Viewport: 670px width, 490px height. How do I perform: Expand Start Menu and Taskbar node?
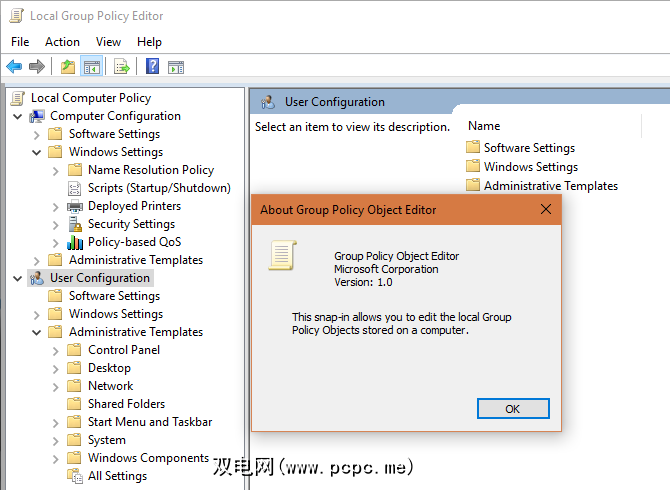coord(56,423)
